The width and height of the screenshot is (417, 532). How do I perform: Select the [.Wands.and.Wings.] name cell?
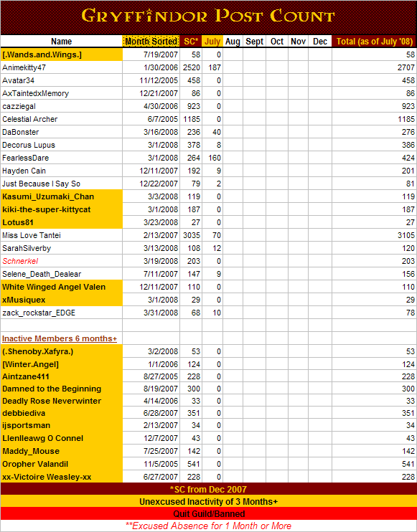click(x=62, y=54)
